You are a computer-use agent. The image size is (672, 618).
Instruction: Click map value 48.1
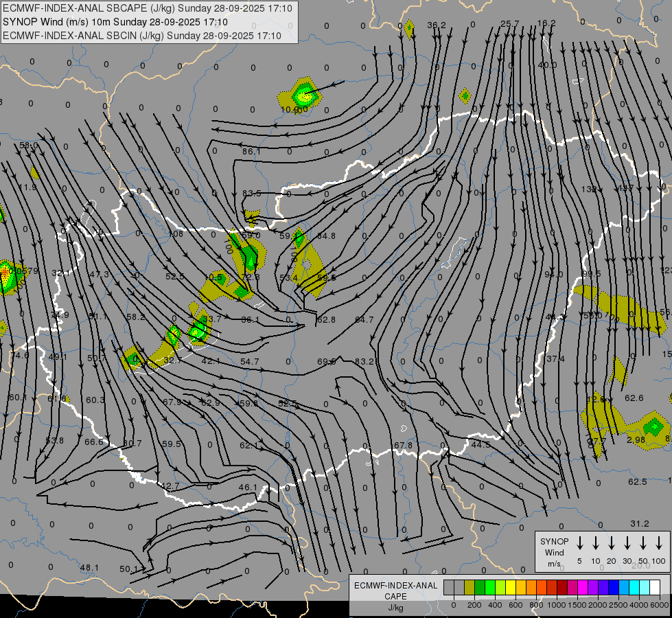[x=89, y=568]
